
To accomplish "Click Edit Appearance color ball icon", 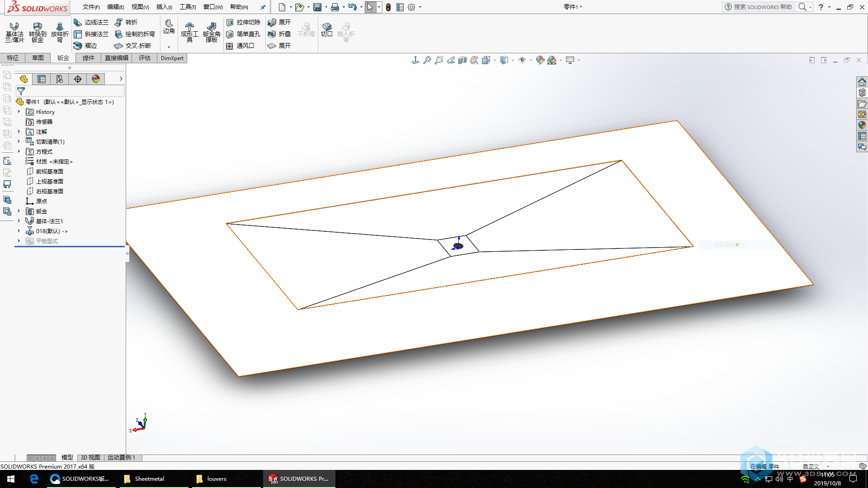I will [x=540, y=60].
